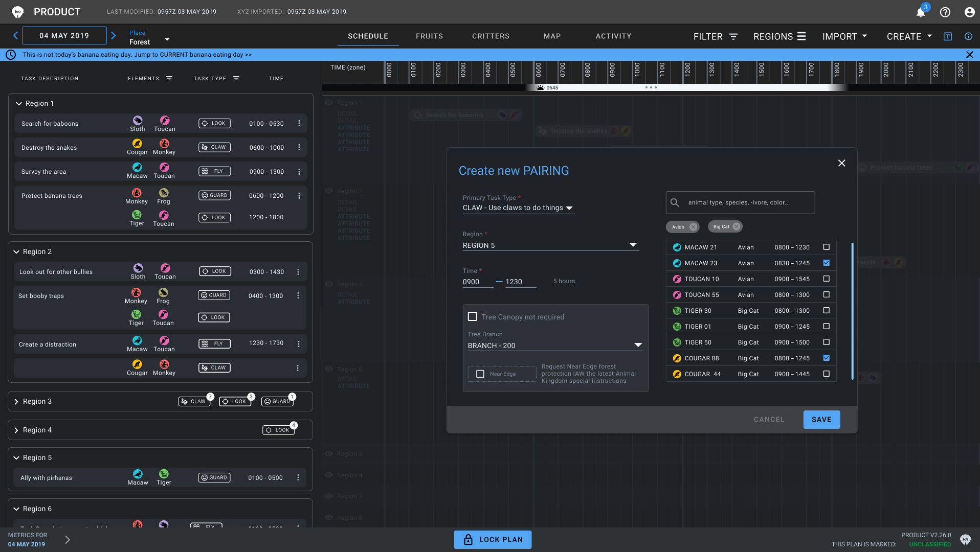The height and width of the screenshot is (552, 980).
Task: Click the PRODUCT app logo
Action: click(18, 12)
